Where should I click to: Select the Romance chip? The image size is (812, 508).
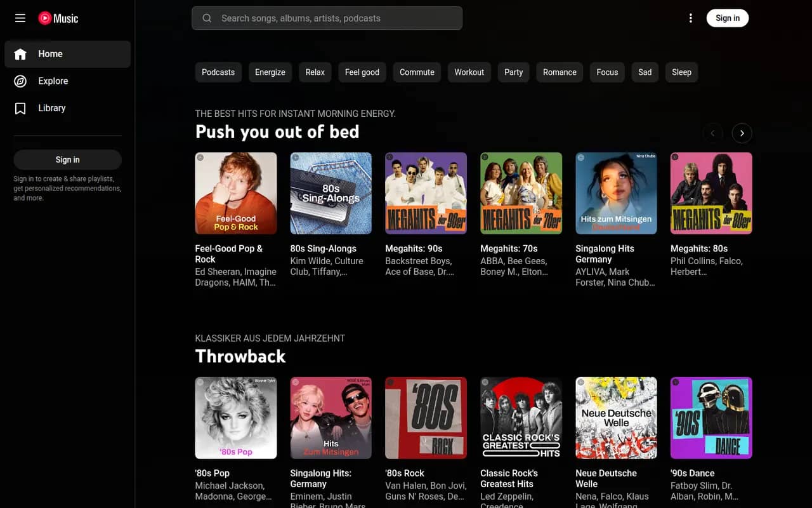(560, 72)
